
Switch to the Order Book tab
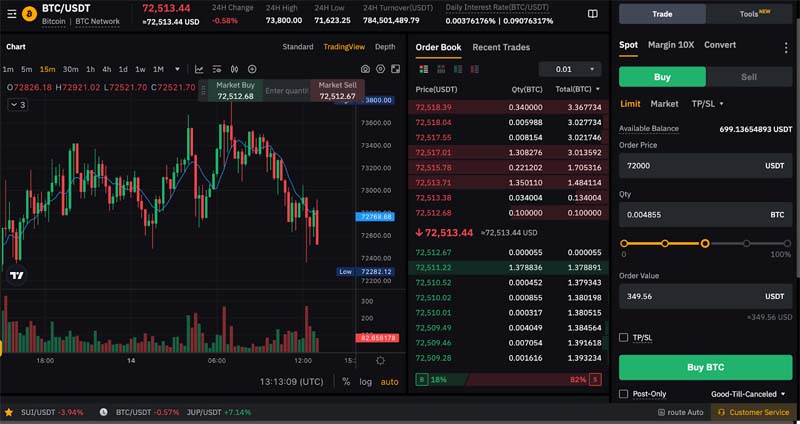click(438, 47)
